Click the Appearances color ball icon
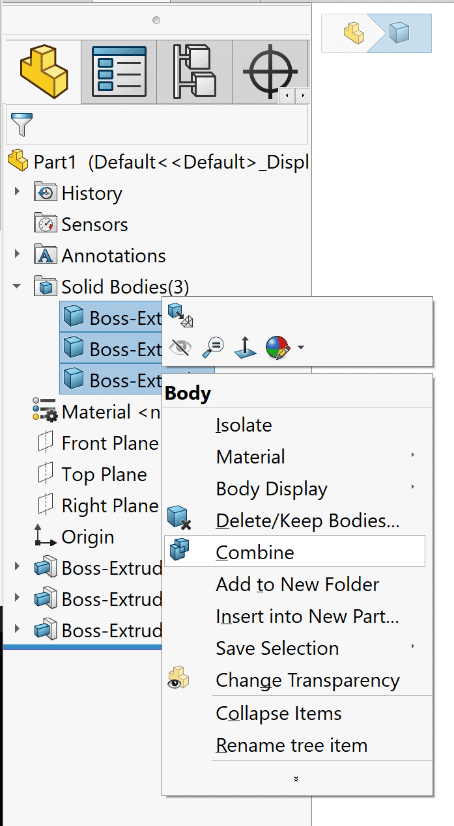The image size is (454, 826). pos(278,348)
